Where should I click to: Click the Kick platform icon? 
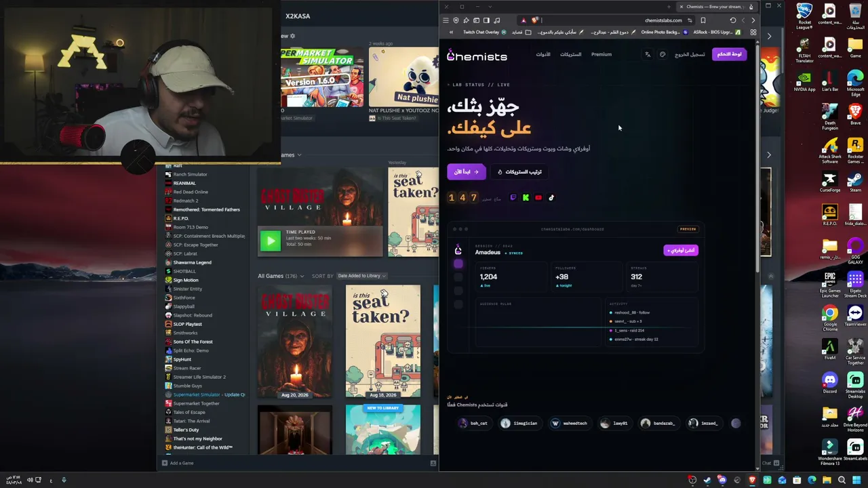pyautogui.click(x=526, y=198)
